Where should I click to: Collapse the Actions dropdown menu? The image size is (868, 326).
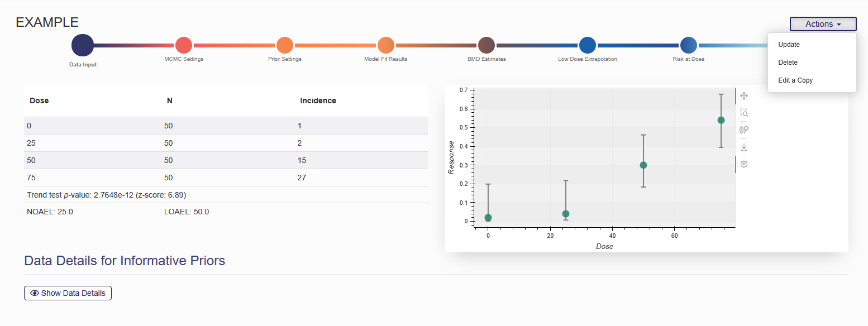pos(823,24)
